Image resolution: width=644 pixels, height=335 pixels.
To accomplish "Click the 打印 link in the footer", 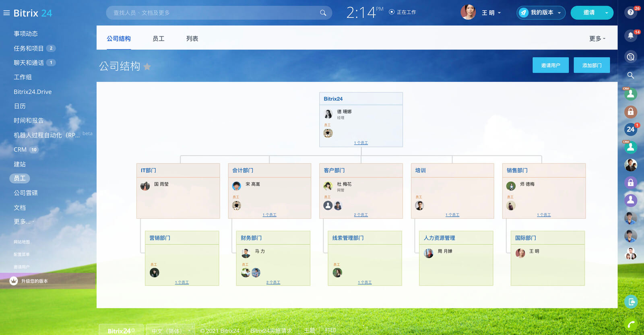I will [x=330, y=331].
